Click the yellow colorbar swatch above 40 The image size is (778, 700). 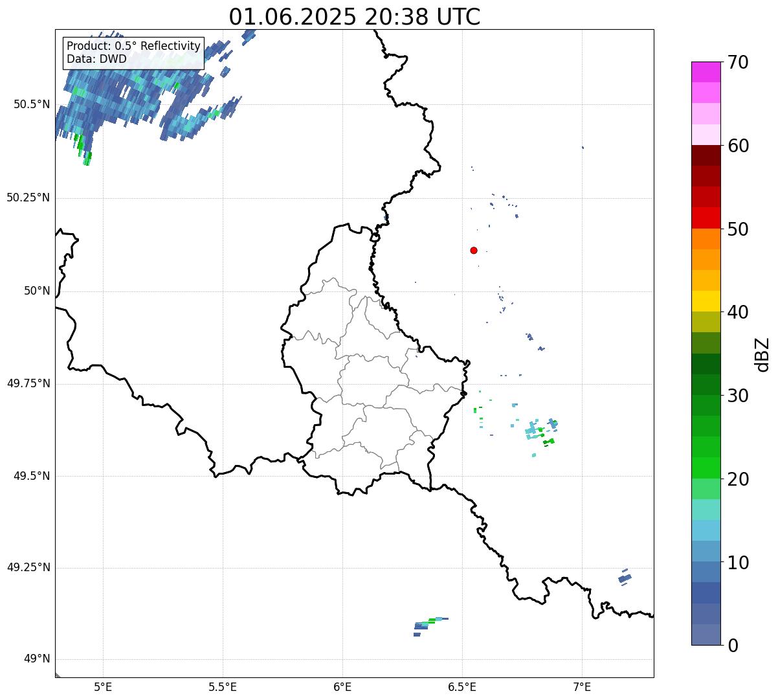[x=706, y=301]
